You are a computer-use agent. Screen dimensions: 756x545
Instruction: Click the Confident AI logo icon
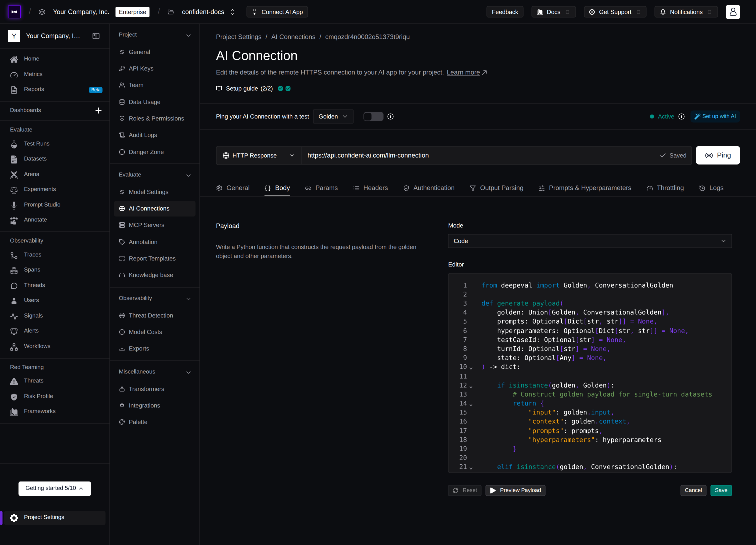coord(14,12)
